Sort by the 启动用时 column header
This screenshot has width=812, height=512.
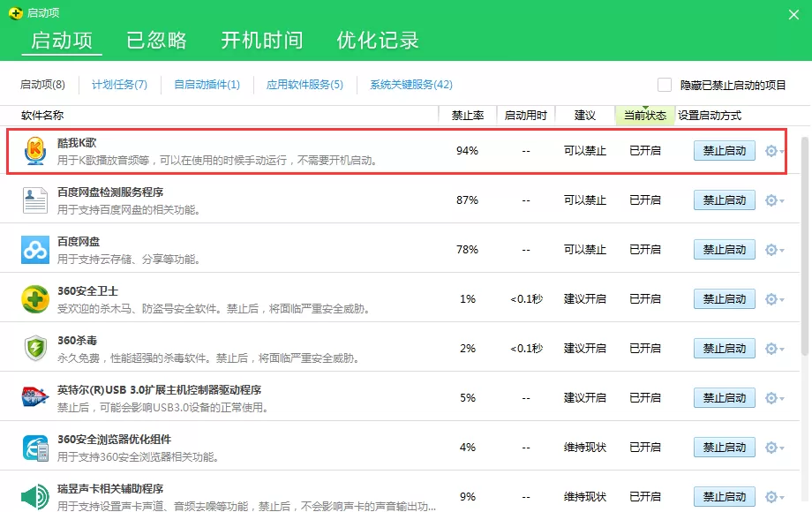tap(526, 116)
